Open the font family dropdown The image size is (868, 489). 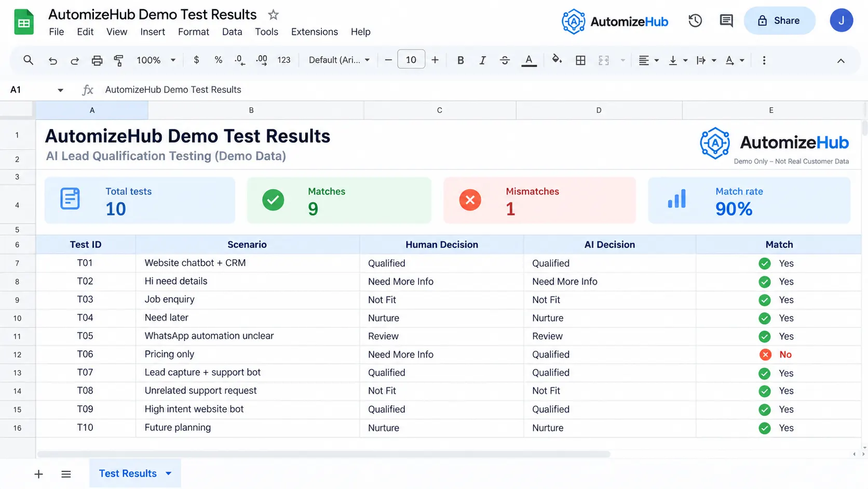pyautogui.click(x=339, y=60)
